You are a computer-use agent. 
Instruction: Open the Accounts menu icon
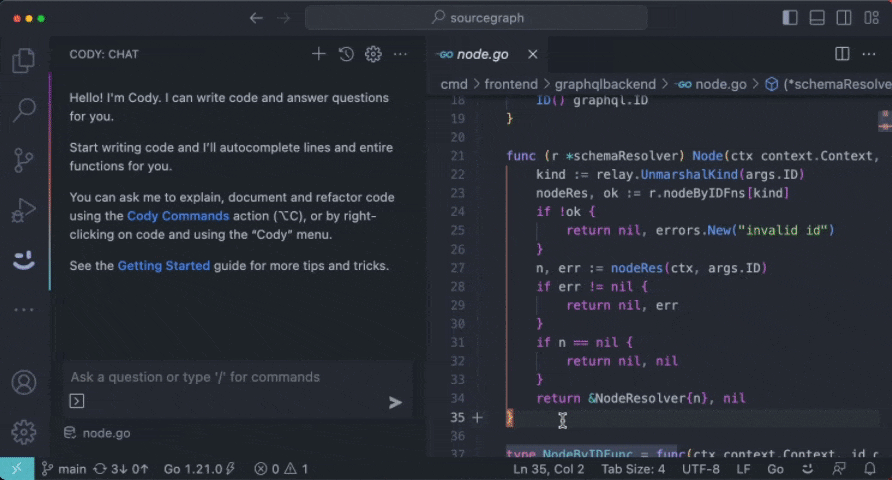tap(23, 383)
